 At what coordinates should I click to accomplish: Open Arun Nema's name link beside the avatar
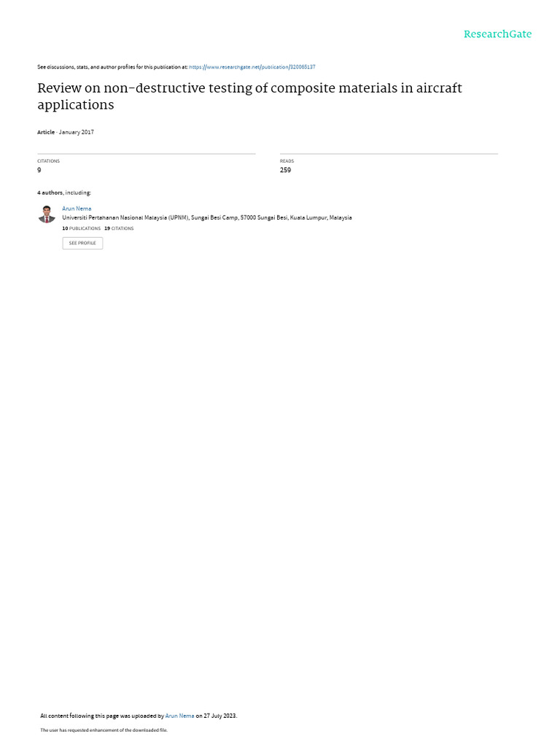77,209
